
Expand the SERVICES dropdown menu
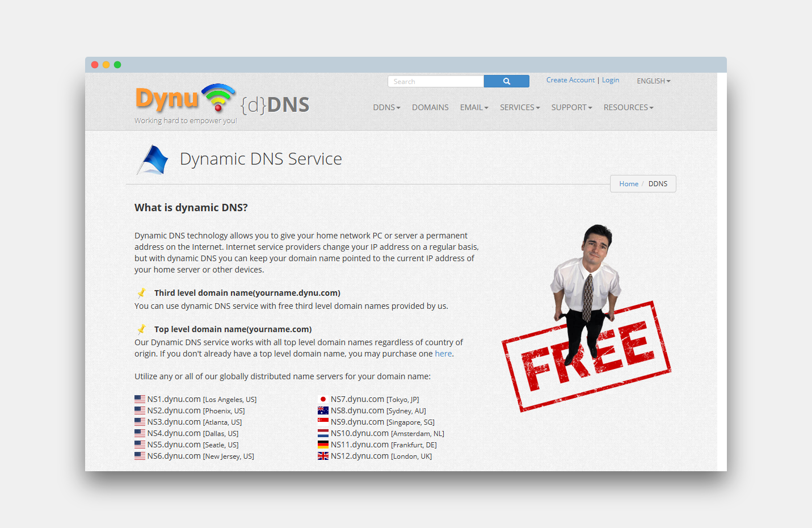[520, 107]
